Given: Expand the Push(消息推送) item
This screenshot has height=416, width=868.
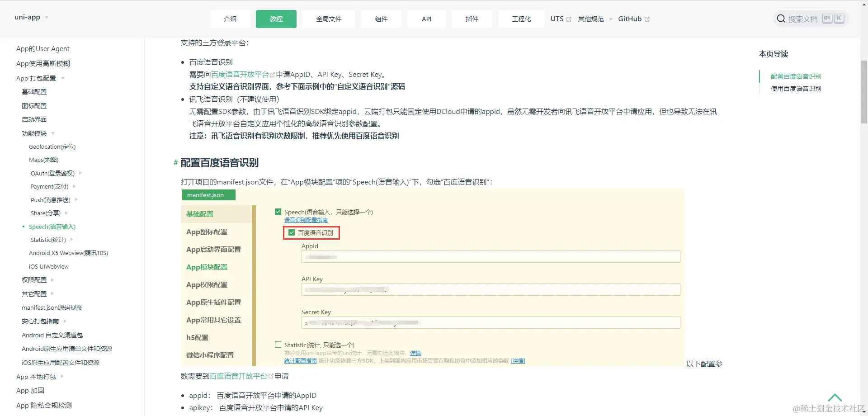Looking at the screenshot, I should tap(76, 199).
